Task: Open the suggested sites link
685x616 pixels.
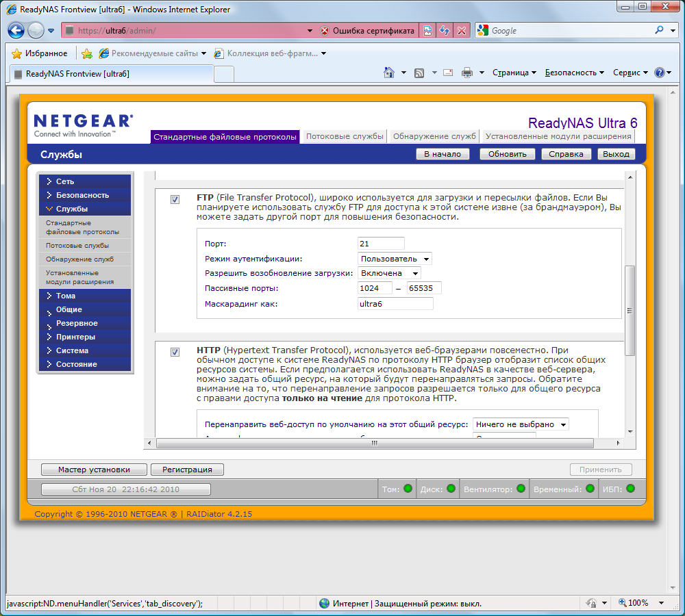Action: [152, 53]
